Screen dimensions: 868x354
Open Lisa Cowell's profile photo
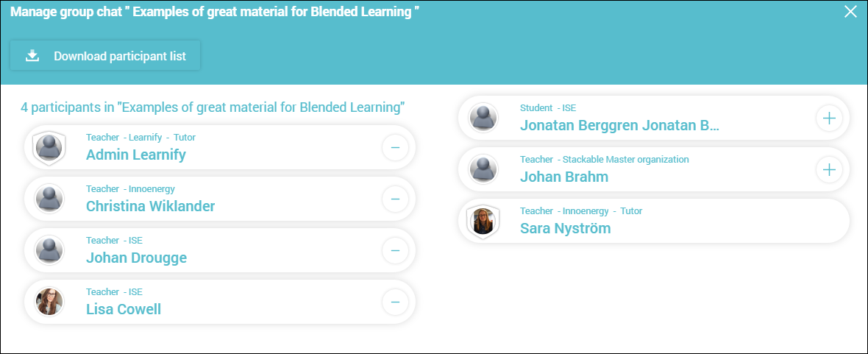pos(50,302)
